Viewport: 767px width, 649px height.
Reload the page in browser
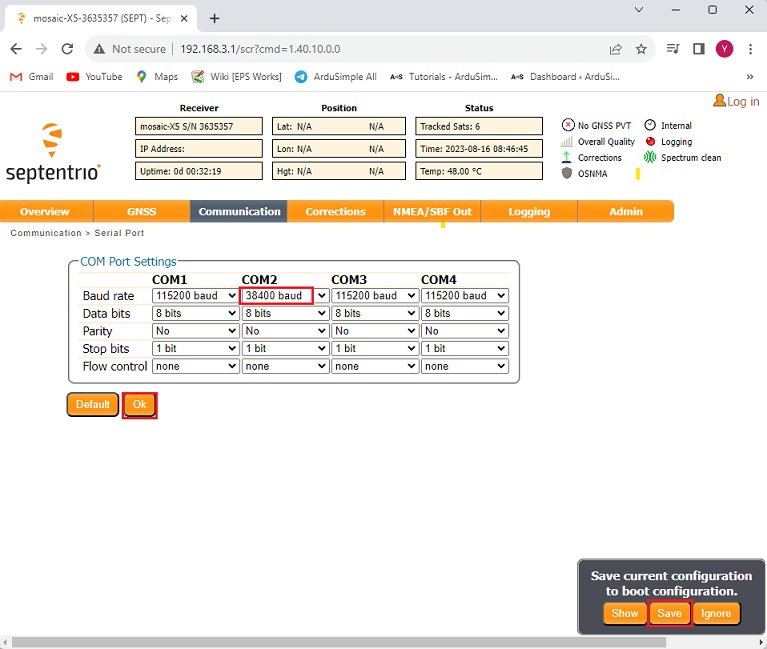point(67,49)
